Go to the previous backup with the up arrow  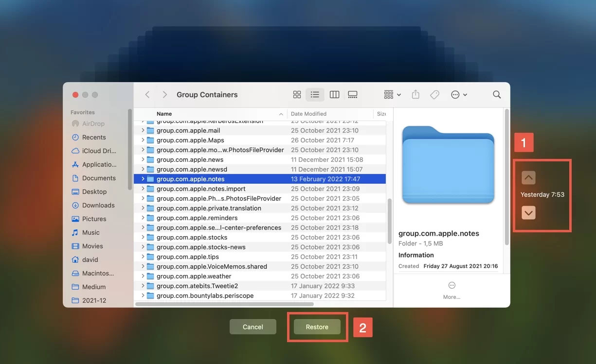[x=528, y=178]
